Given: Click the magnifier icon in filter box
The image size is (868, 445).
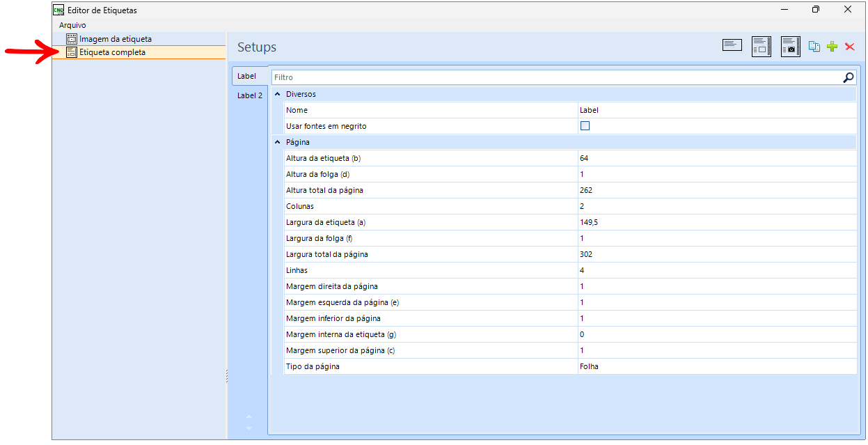Looking at the screenshot, I should point(848,78).
